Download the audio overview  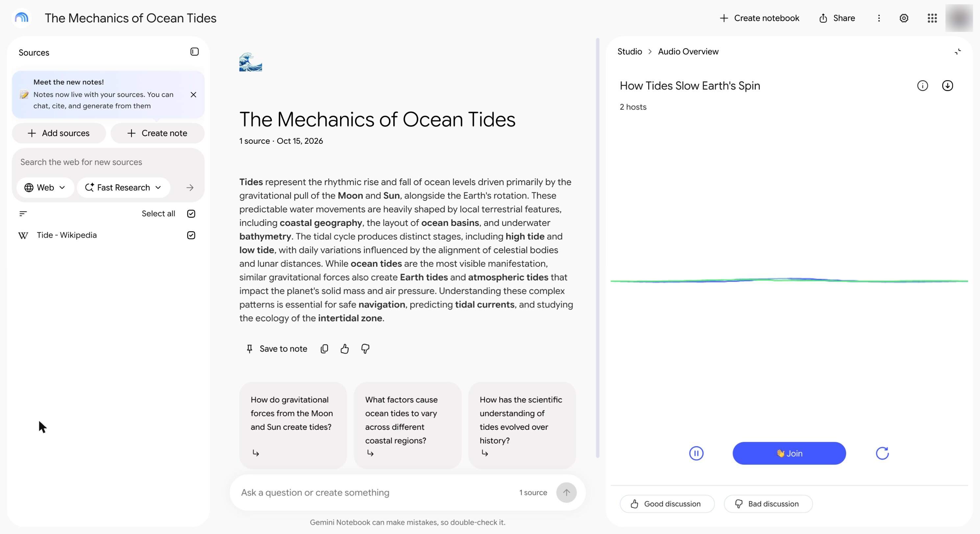(947, 85)
